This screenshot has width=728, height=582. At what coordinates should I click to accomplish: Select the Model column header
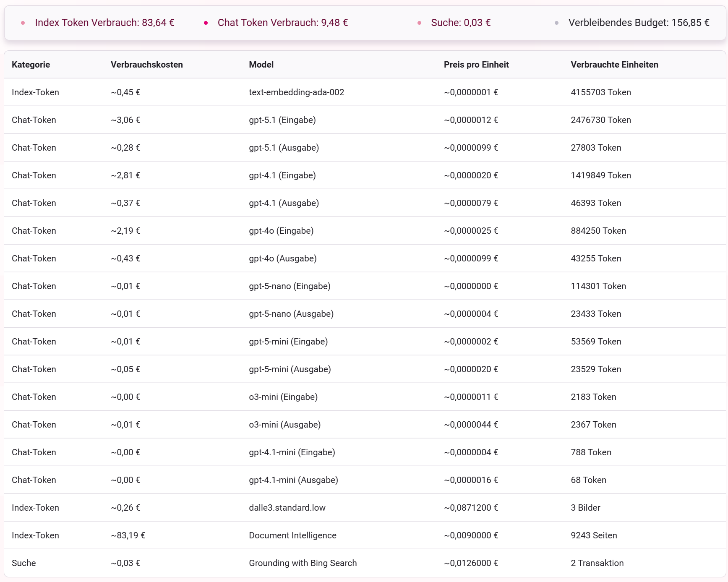pos(261,65)
